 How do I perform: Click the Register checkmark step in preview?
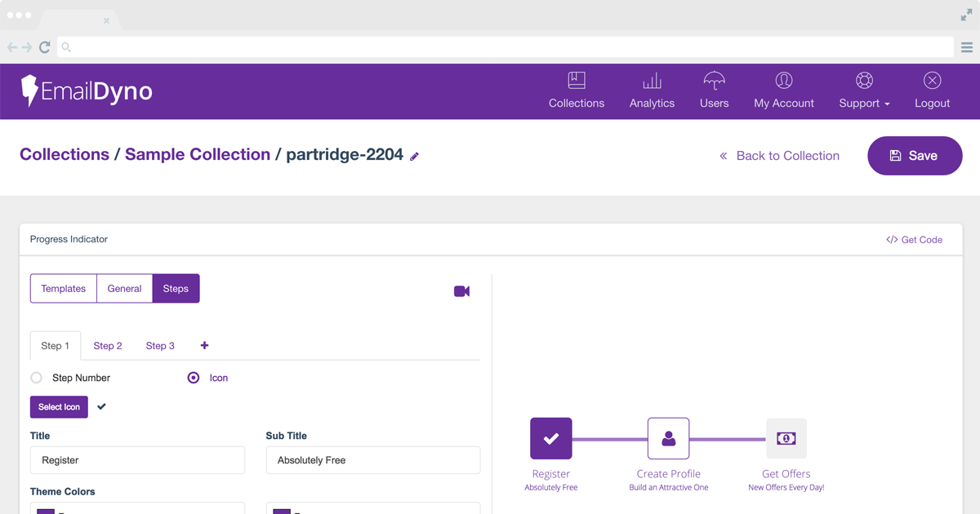coord(551,439)
